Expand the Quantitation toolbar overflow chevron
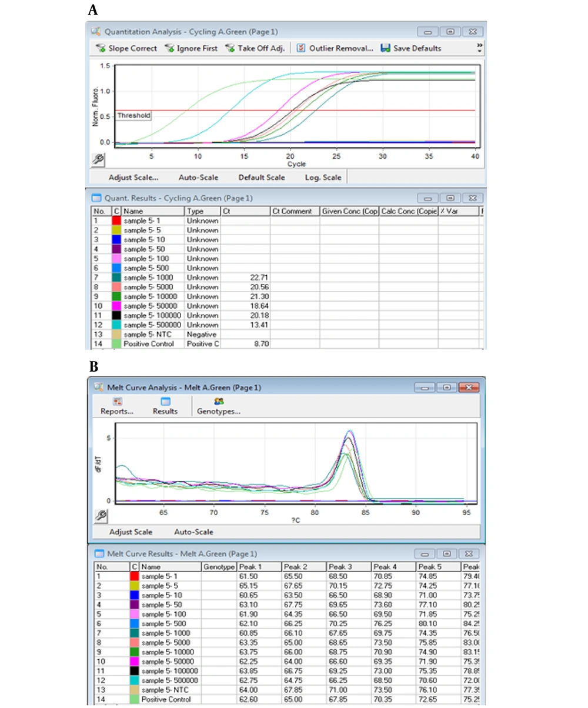 tap(480, 47)
